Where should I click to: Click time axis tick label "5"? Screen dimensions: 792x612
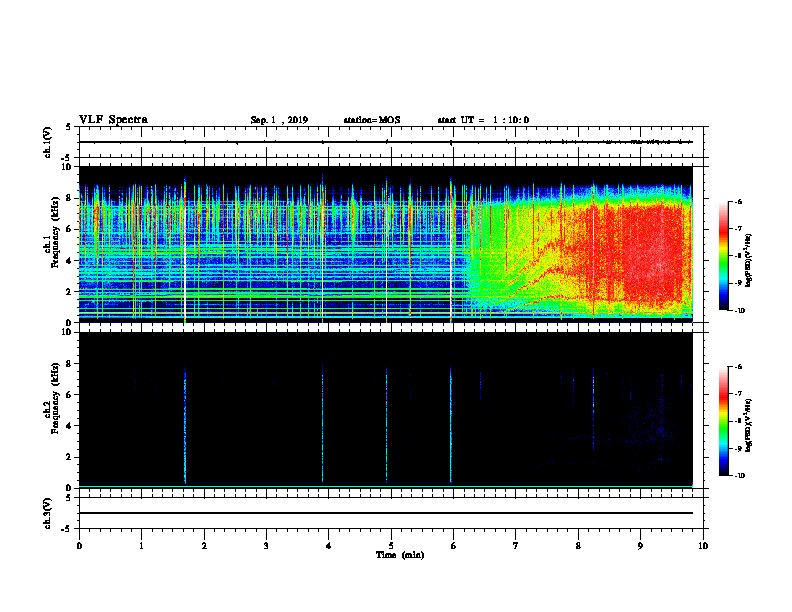(391, 546)
